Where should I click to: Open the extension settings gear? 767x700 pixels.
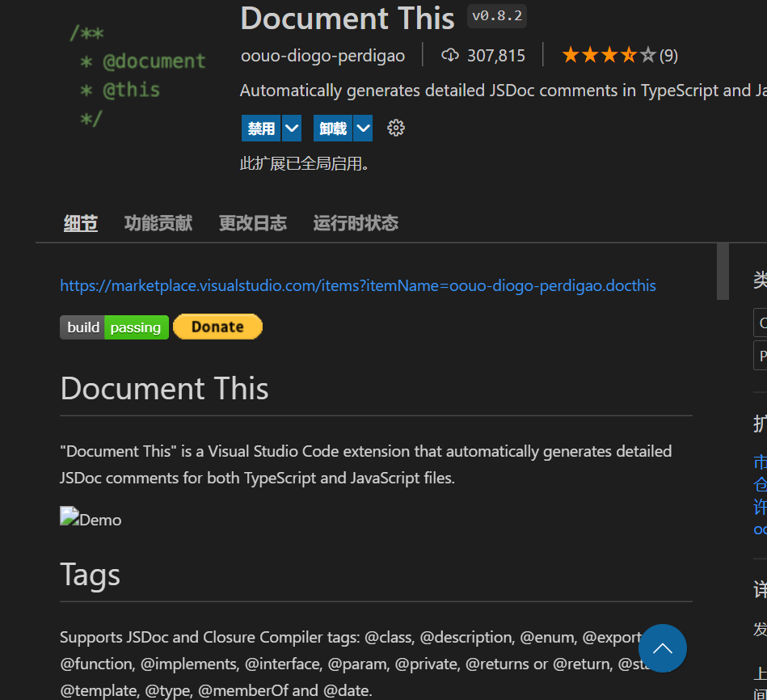point(396,129)
